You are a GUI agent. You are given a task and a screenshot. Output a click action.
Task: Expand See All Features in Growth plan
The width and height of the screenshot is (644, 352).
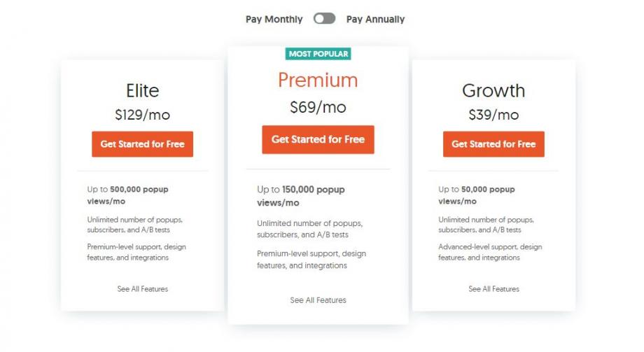click(x=493, y=289)
